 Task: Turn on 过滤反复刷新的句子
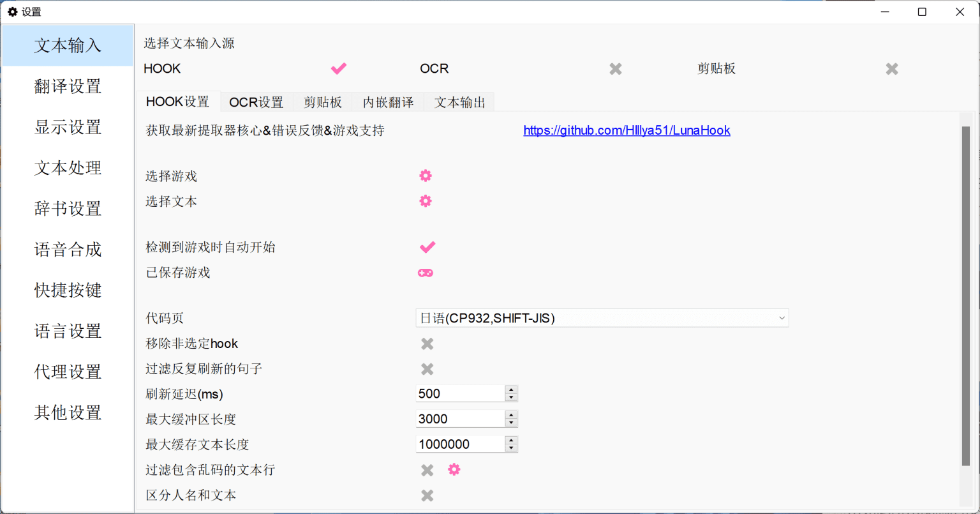(x=427, y=369)
